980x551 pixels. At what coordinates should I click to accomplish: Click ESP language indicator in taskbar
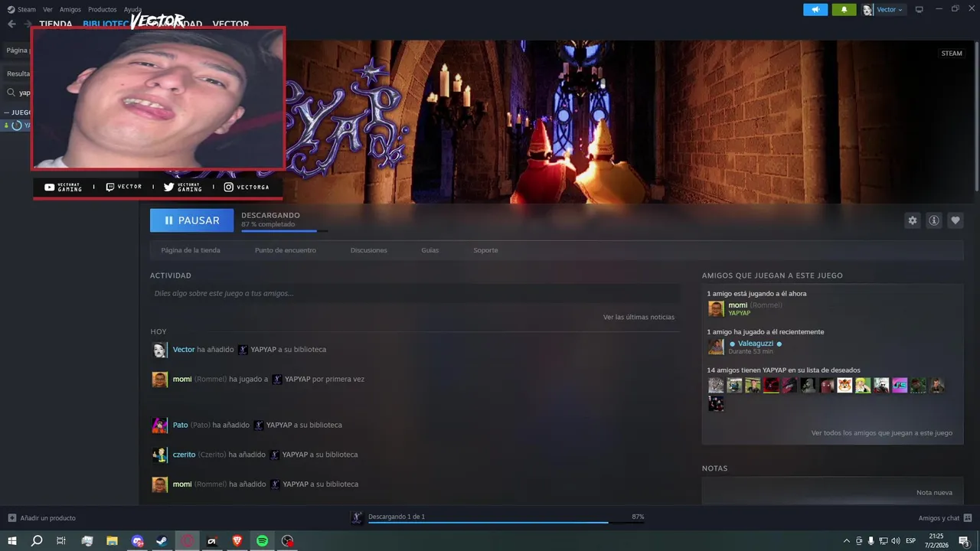click(x=911, y=541)
